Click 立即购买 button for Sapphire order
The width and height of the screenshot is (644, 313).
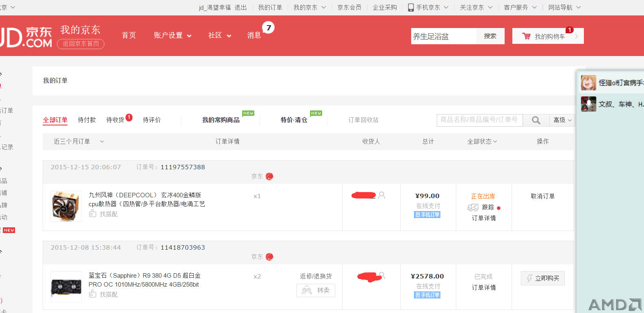543,278
